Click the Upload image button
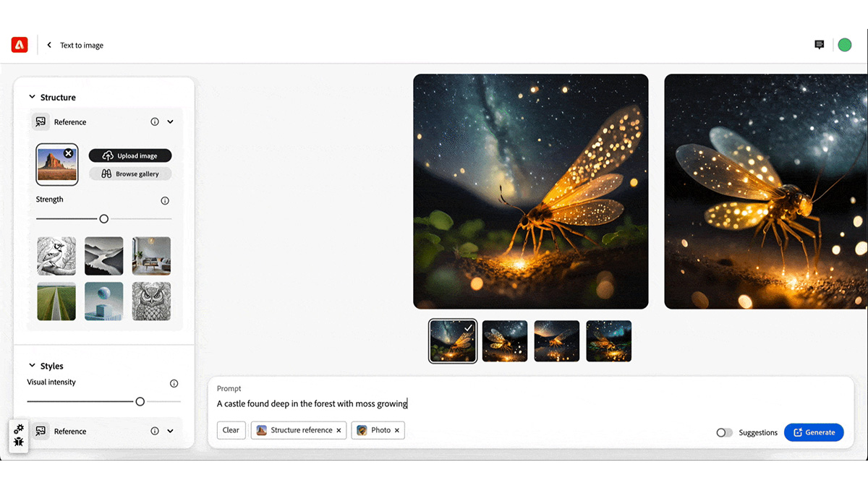This screenshot has width=868, height=488. [130, 155]
